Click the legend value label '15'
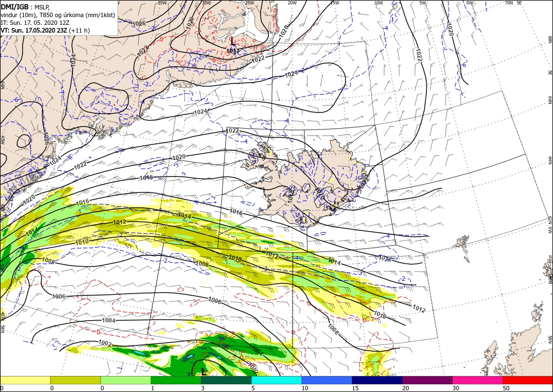The height and width of the screenshot is (392, 553). (x=355, y=388)
